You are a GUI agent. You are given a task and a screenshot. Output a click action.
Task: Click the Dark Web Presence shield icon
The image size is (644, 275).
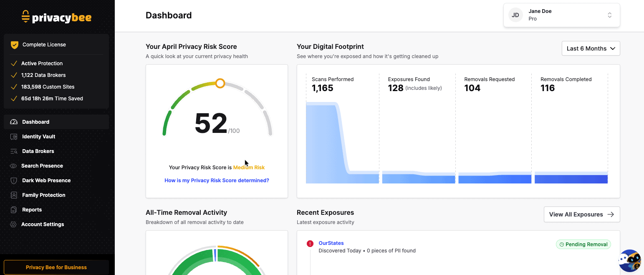click(x=14, y=181)
